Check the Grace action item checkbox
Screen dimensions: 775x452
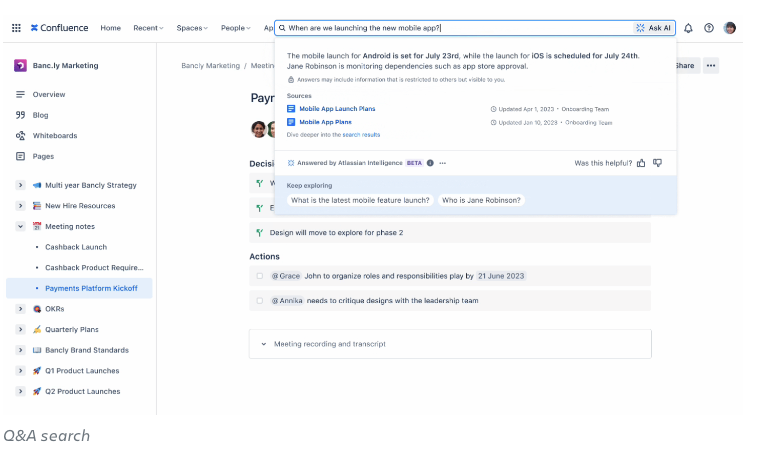(259, 276)
